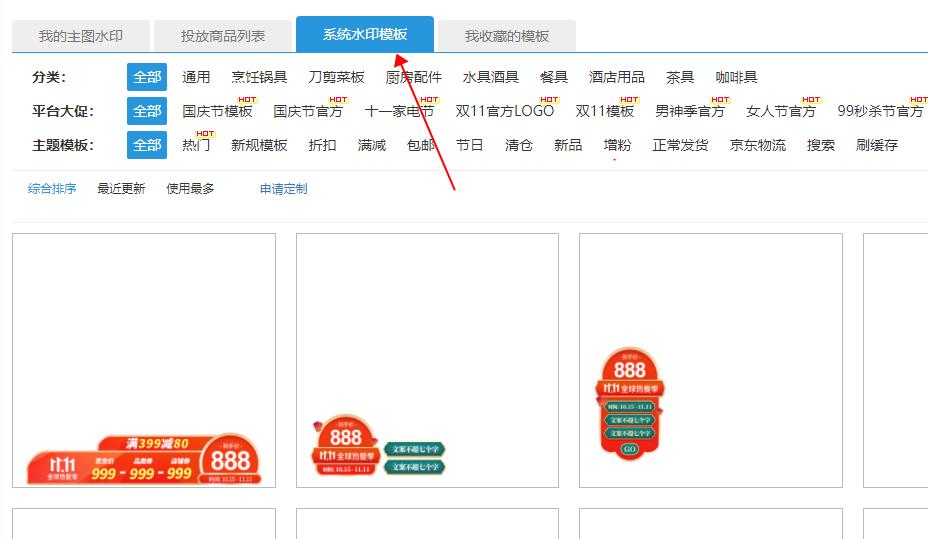This screenshot has width=928, height=539.
Task: Filter category by 茶具
Action: click(680, 77)
